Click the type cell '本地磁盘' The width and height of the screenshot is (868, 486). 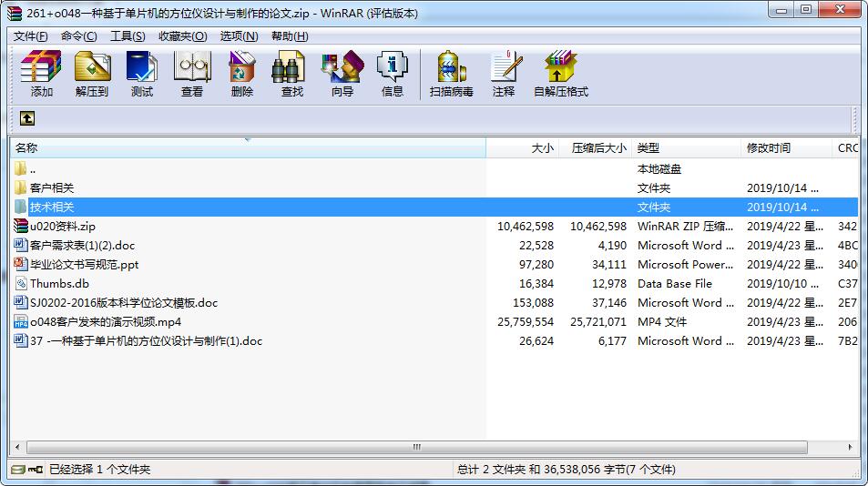pyautogui.click(x=659, y=169)
